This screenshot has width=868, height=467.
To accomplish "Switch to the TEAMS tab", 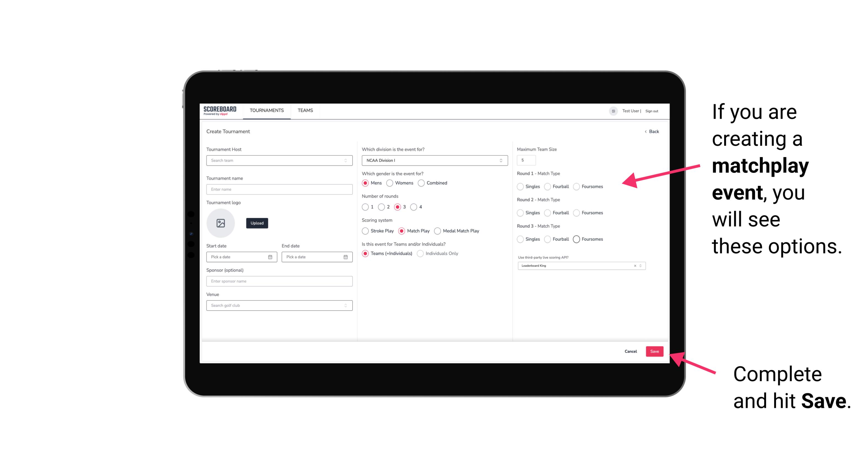I will coord(305,110).
